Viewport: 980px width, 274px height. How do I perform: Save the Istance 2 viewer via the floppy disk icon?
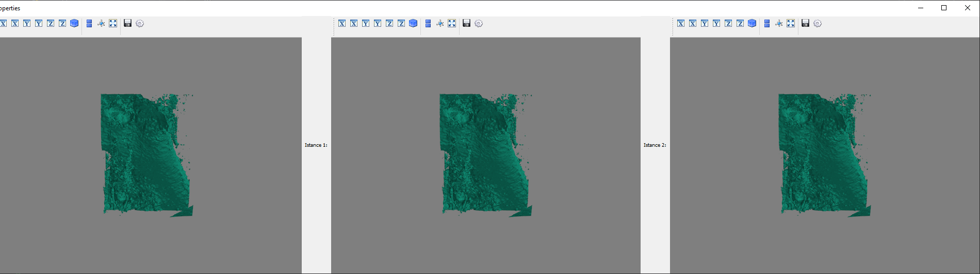click(x=806, y=23)
